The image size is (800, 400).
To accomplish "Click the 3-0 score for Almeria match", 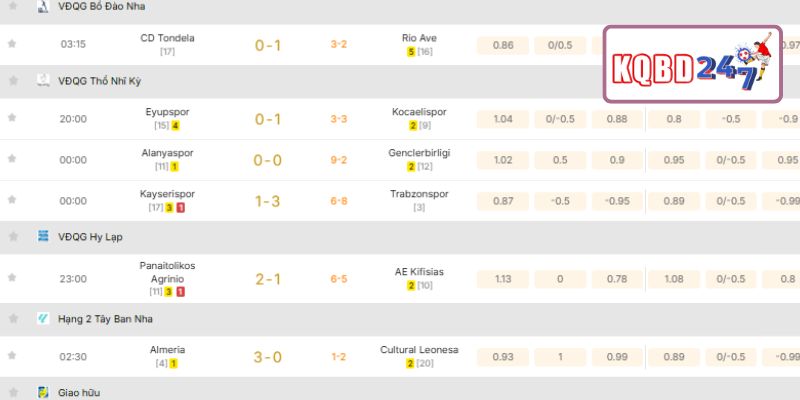I will coord(268,356).
